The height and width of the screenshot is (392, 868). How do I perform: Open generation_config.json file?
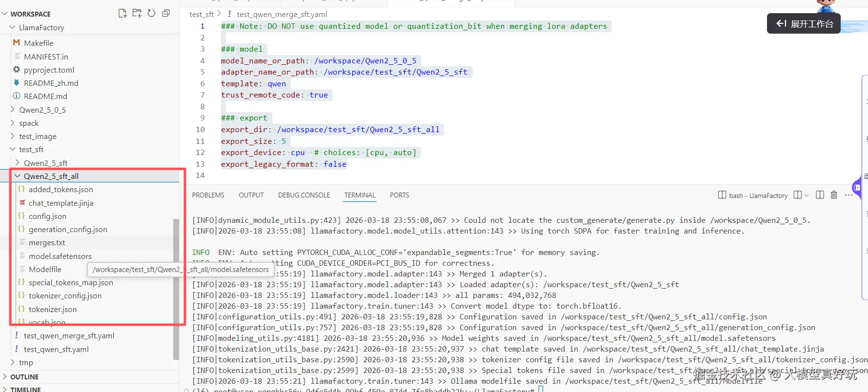point(68,229)
